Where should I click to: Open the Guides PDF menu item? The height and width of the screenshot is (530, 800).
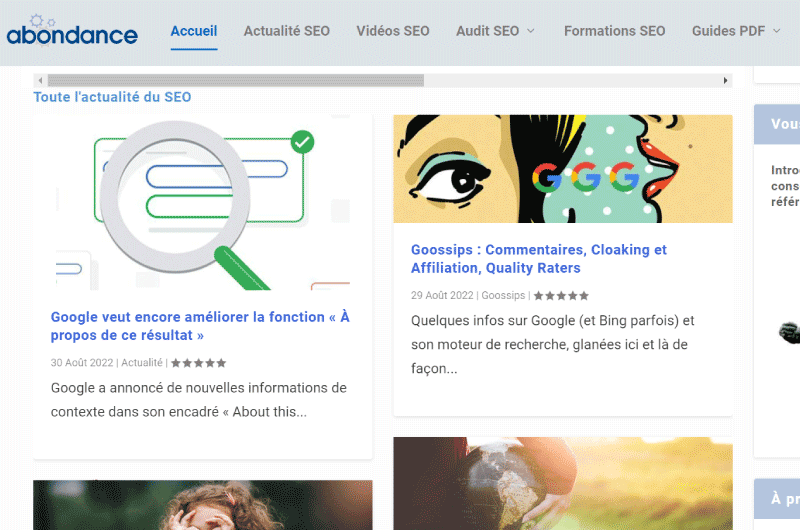[729, 31]
